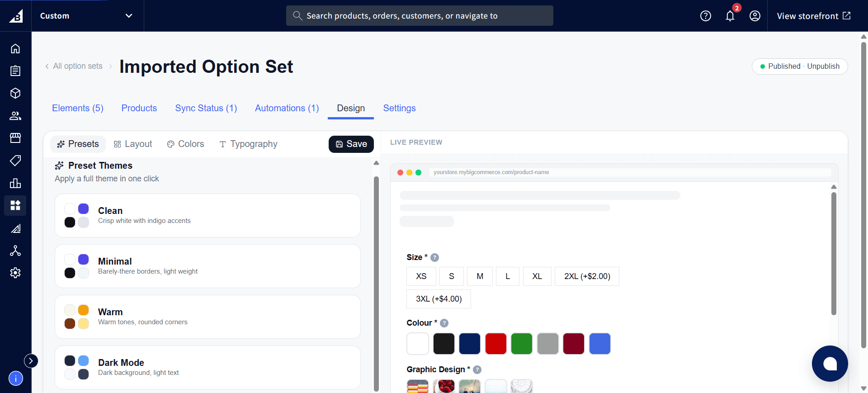
Task: Click Published · Unpublish status button
Action: [800, 66]
